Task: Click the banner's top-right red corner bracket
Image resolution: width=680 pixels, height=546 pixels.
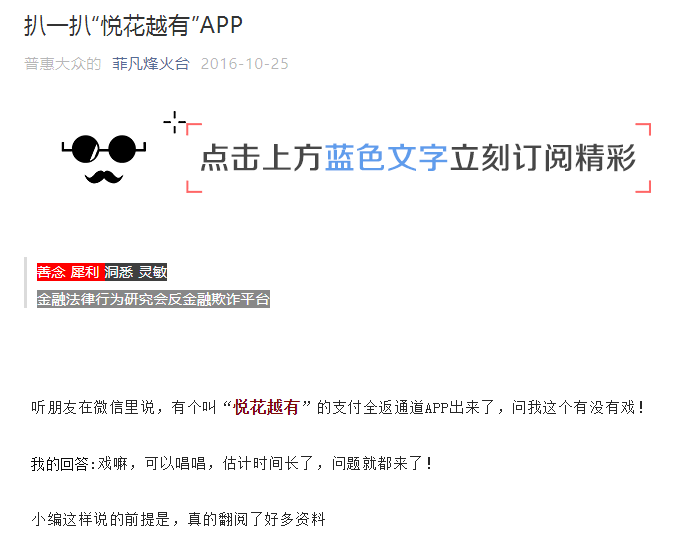Action: click(x=645, y=129)
